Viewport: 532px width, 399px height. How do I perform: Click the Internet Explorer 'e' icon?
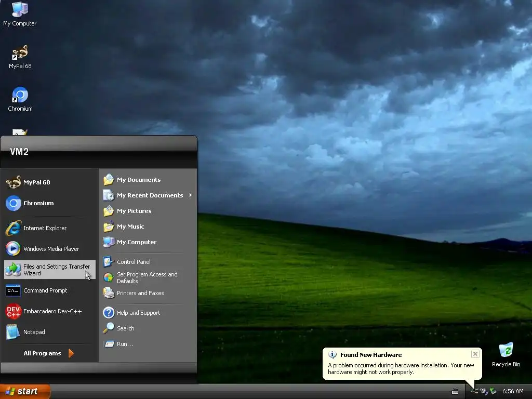click(x=13, y=228)
